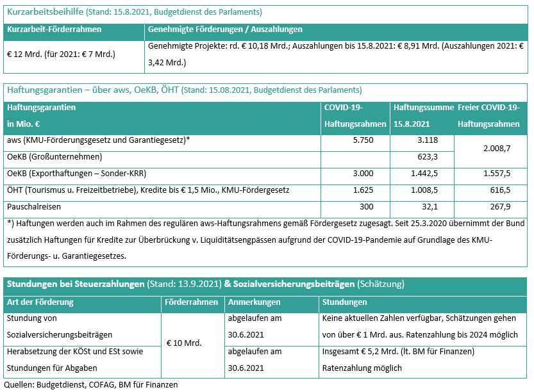The width and height of the screenshot is (534, 392).
Task: Select the "Pauschalreisen" row label
Action: pyautogui.click(x=34, y=207)
